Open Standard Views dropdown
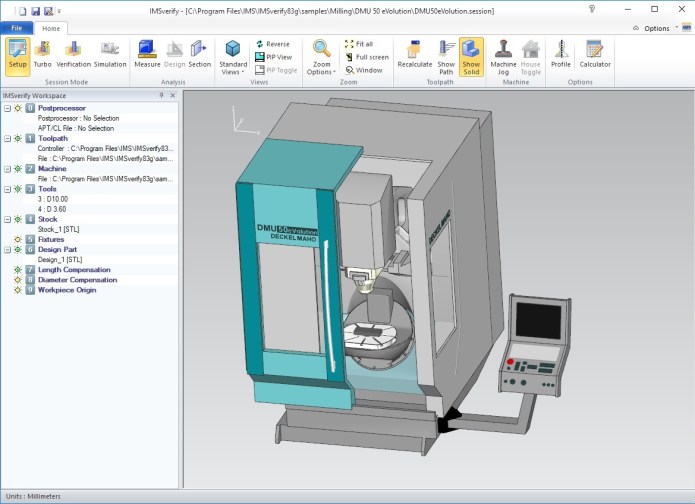 pyautogui.click(x=233, y=58)
